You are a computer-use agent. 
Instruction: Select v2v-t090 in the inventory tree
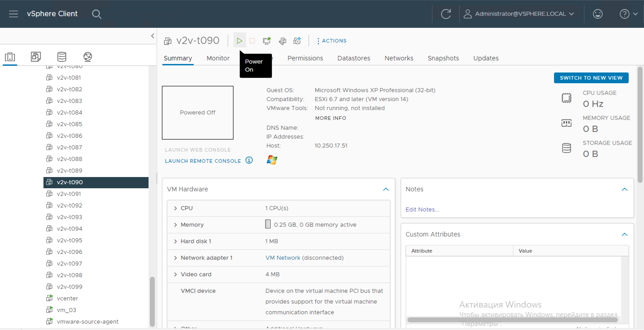96,182
